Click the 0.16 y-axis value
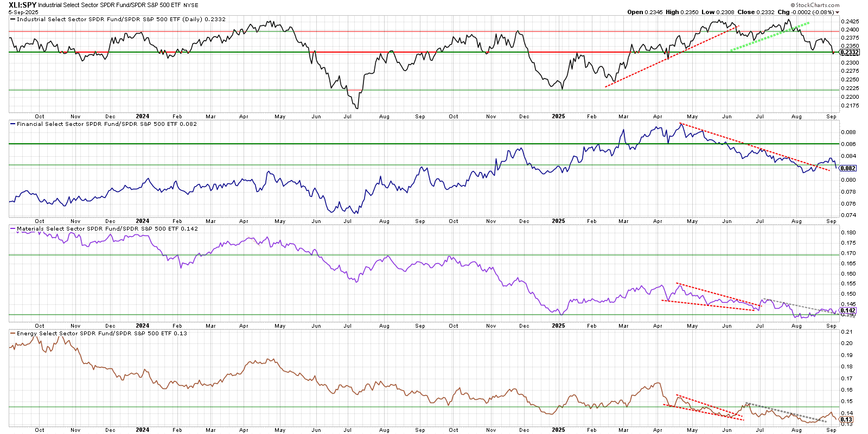 coord(847,390)
